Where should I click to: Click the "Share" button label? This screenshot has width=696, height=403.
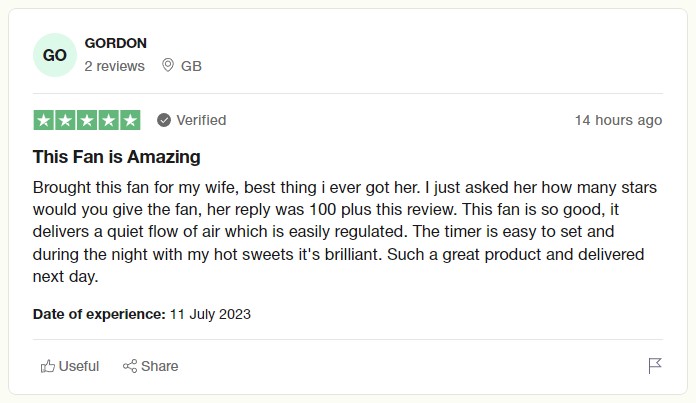coord(159,366)
